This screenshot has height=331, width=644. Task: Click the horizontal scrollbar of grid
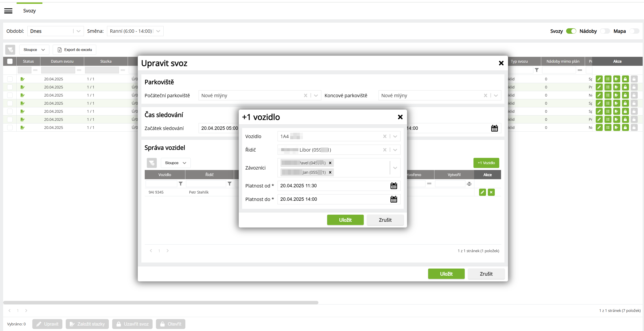[x=160, y=302]
